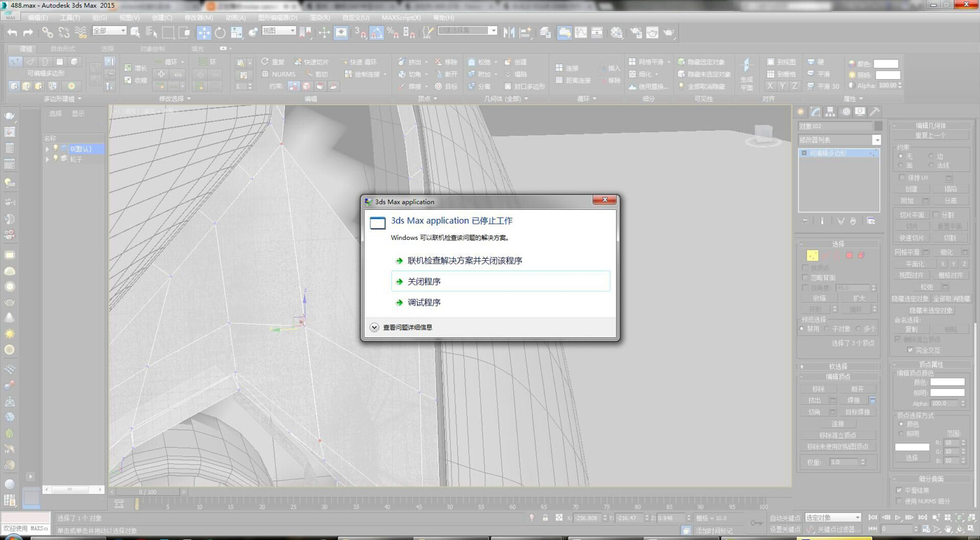Open the reference coordinate system View dropdown

279,31
